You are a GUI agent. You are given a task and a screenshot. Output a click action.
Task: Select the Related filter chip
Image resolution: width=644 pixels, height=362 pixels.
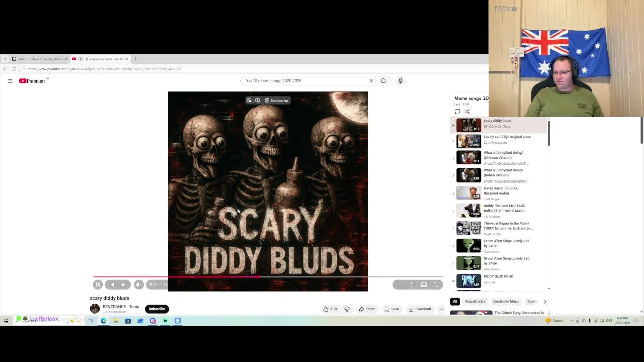click(x=532, y=301)
